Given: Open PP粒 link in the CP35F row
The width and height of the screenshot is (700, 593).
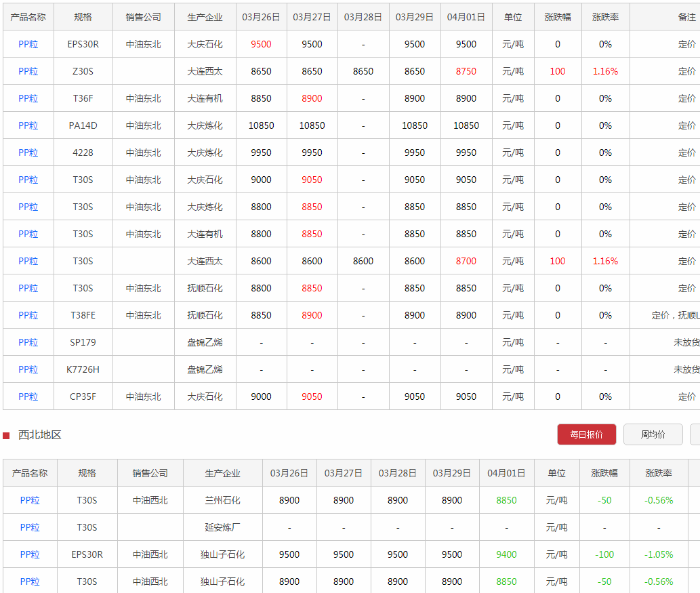Looking at the screenshot, I should [28, 396].
